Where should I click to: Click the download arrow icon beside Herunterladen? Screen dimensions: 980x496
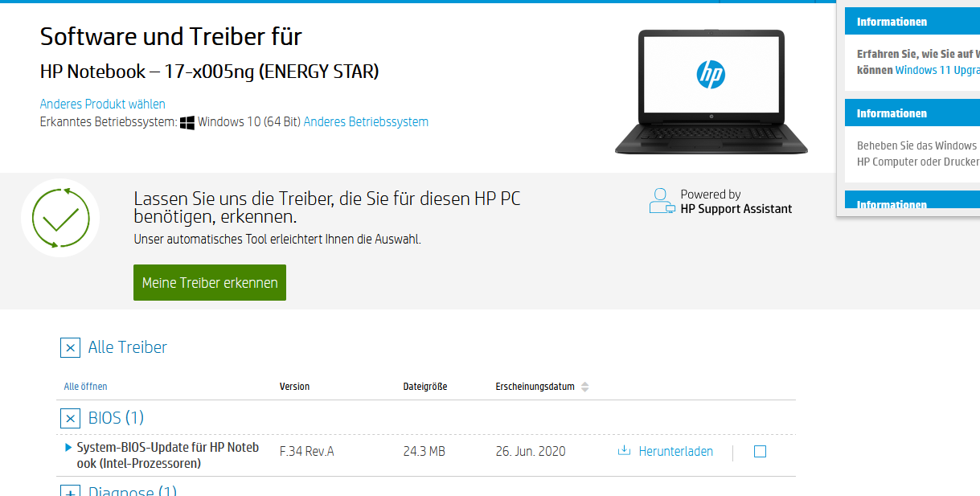click(624, 451)
